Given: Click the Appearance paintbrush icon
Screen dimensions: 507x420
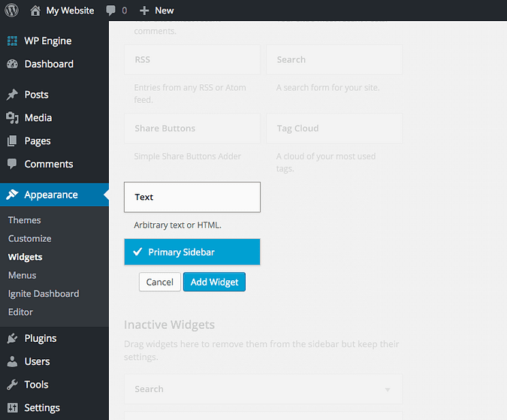Looking at the screenshot, I should click(x=12, y=195).
